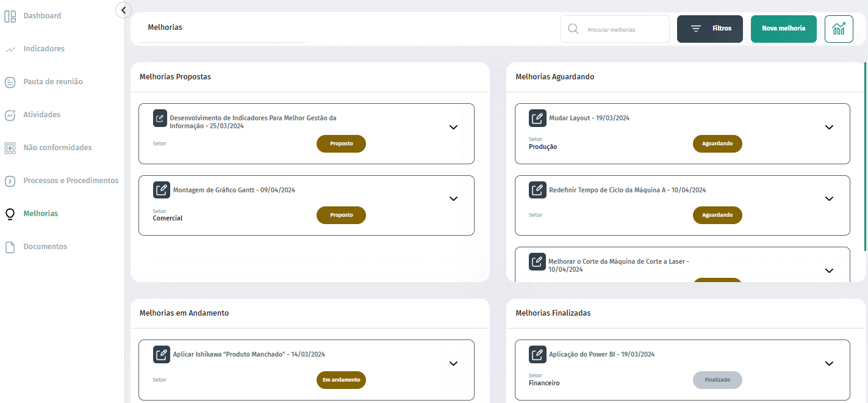
Task: Click Proposto badge on Desenvolvimento de Indicadores
Action: coord(341,143)
